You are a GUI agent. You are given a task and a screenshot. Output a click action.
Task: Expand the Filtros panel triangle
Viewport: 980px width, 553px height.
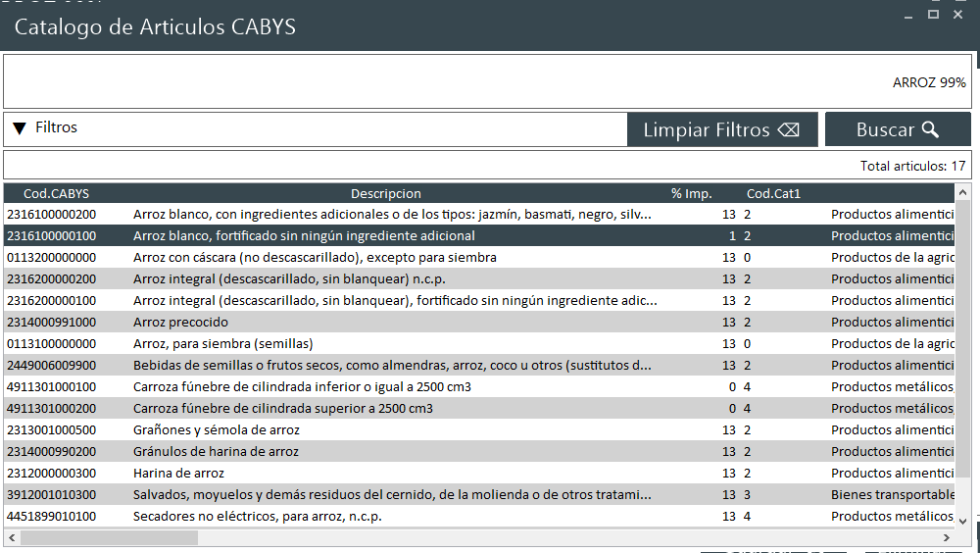[x=20, y=128]
